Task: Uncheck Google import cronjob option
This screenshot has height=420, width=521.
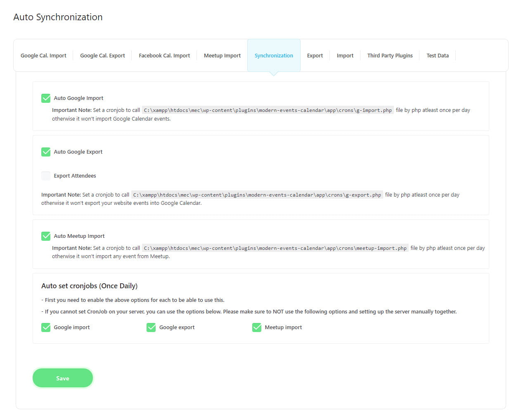Action: [46, 327]
